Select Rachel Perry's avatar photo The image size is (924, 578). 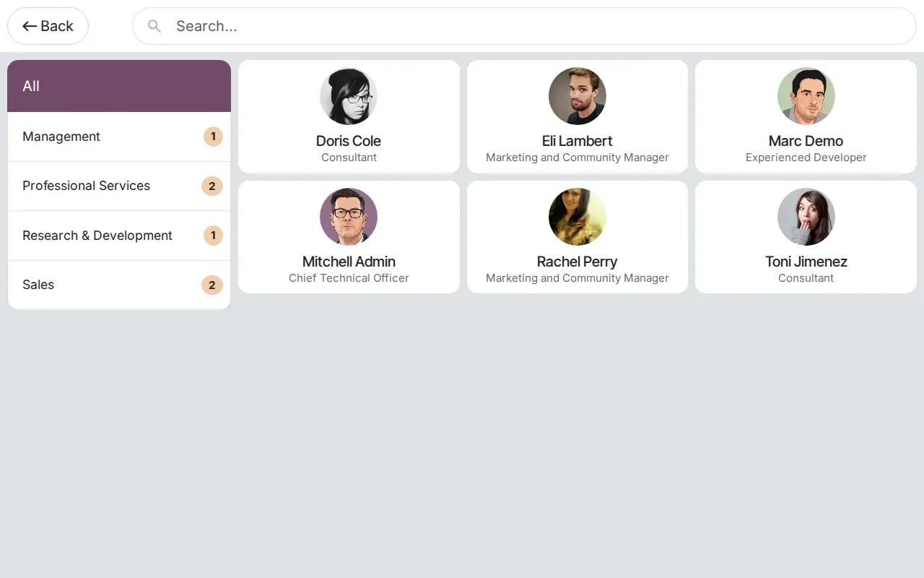[577, 217]
